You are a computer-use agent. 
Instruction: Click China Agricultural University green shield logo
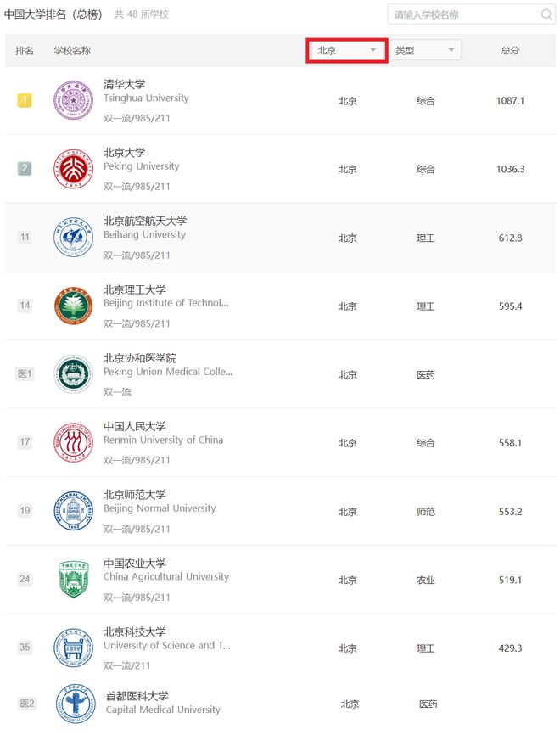pyautogui.click(x=73, y=580)
